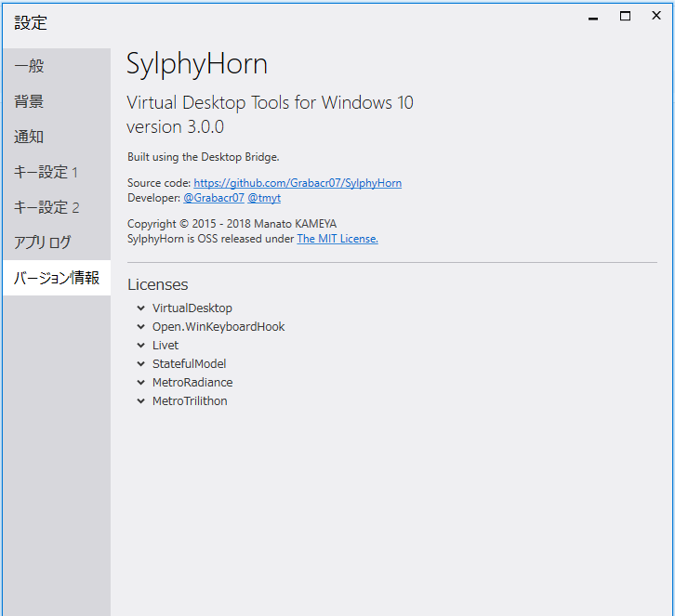The image size is (675, 616).
Task: Click the Licenses section heading
Action: point(158,284)
